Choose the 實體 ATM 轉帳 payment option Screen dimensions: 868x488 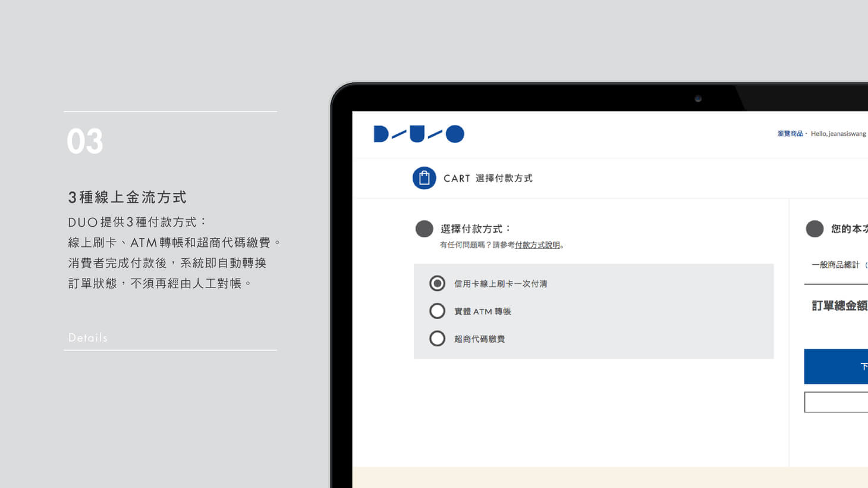[437, 311]
